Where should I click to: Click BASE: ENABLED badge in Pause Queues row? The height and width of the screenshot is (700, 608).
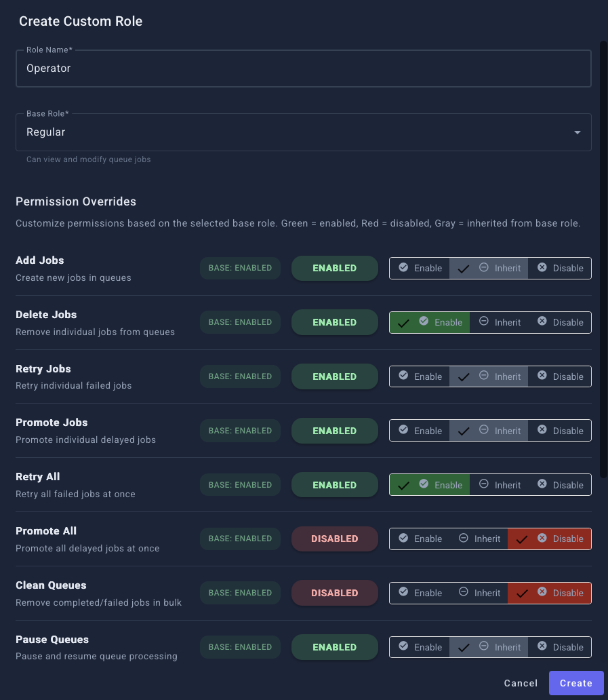coord(240,647)
